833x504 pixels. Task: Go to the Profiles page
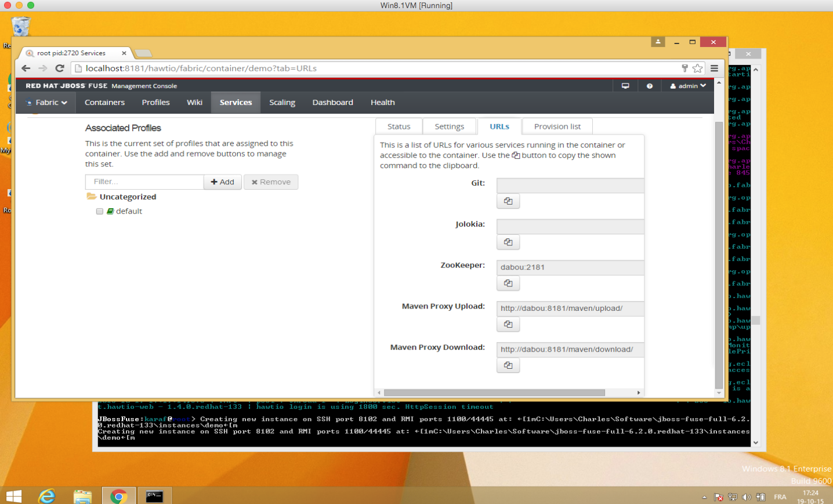pos(156,103)
